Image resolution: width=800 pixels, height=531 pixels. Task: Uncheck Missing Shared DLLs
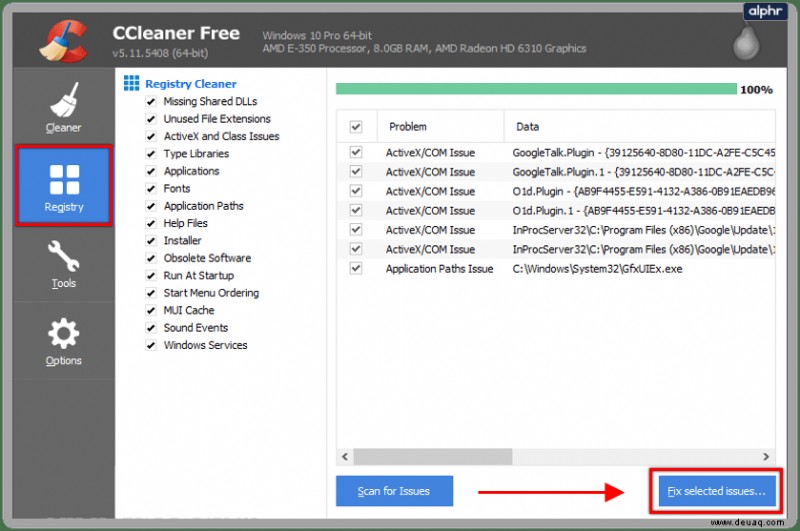coord(151,102)
